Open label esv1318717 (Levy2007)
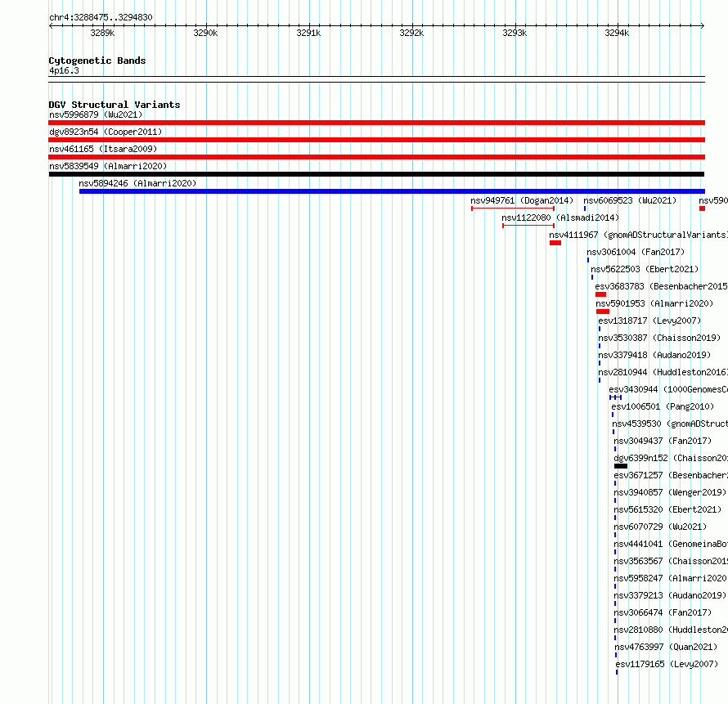 pos(649,321)
